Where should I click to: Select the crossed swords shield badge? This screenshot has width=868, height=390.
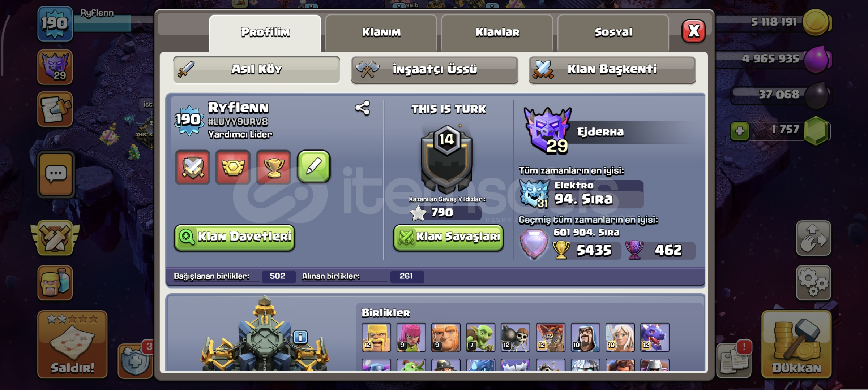193,167
